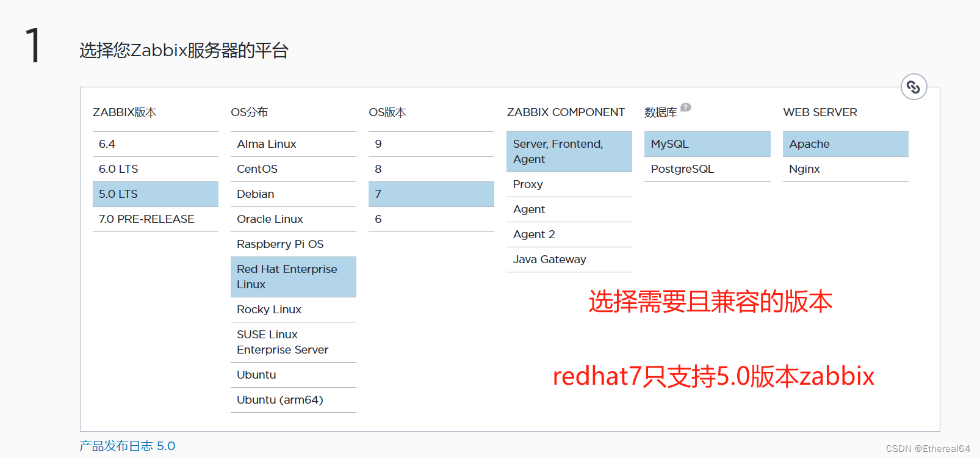980x458 pixels.
Task: Pick Nginx as the web server
Action: [x=846, y=169]
